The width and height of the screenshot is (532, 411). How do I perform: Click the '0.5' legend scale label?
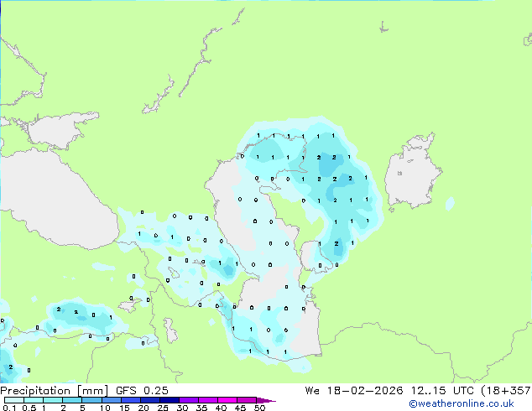[29, 408]
